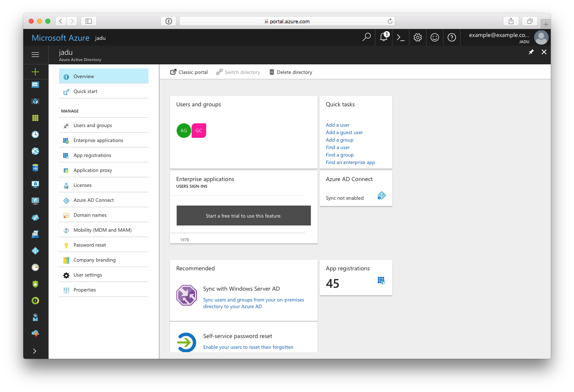Image resolution: width=574 pixels, height=392 pixels.
Task: Open the Resource groups cube icon
Action: (35, 101)
